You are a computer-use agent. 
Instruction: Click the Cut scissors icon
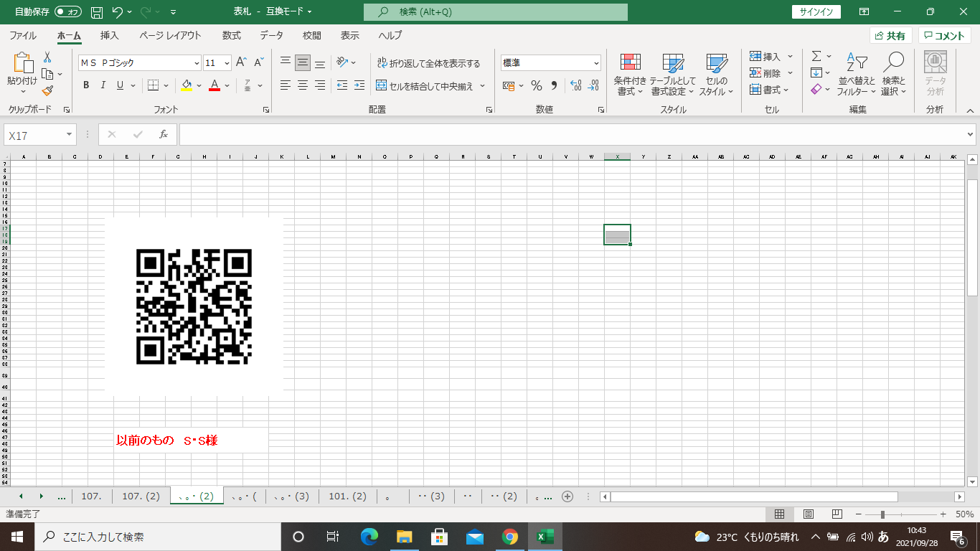tap(47, 57)
